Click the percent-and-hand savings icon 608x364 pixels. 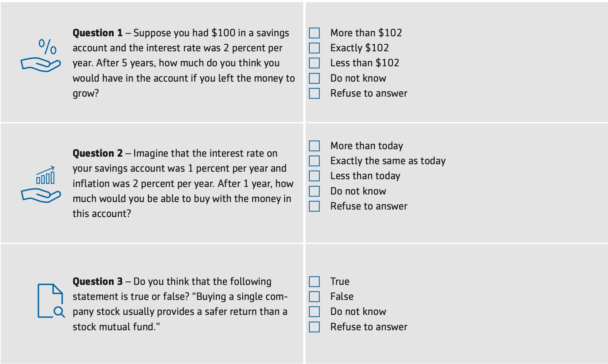click(x=41, y=55)
